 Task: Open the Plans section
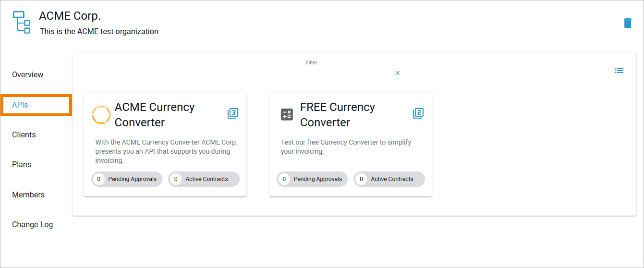(x=22, y=165)
